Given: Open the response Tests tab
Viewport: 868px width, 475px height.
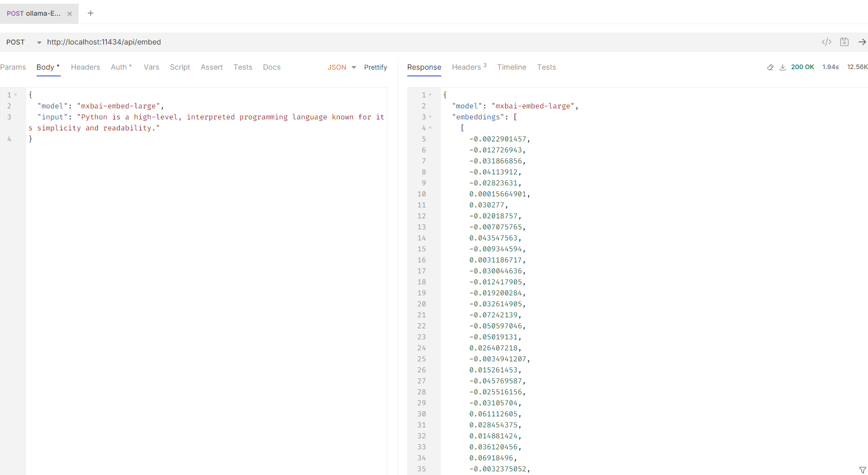Looking at the screenshot, I should pyautogui.click(x=546, y=67).
